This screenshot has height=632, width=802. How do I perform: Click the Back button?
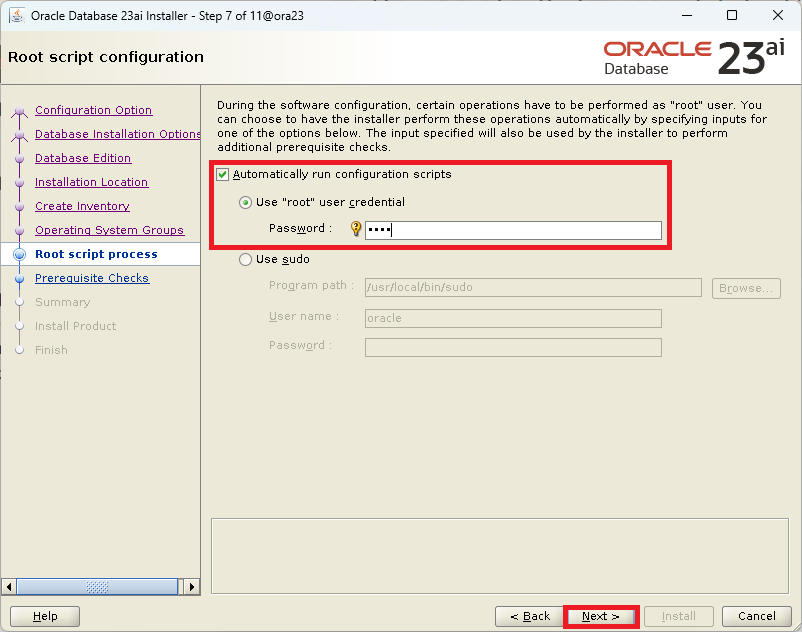click(529, 616)
